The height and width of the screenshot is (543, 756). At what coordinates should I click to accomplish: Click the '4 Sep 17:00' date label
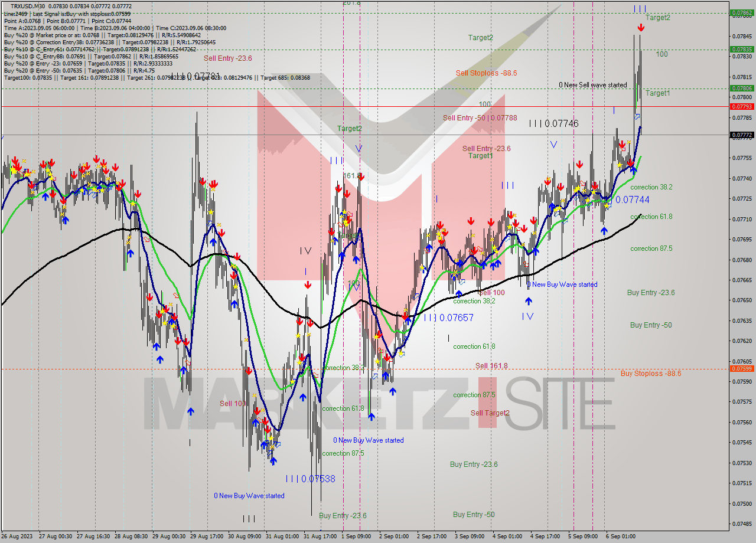[x=546, y=537]
